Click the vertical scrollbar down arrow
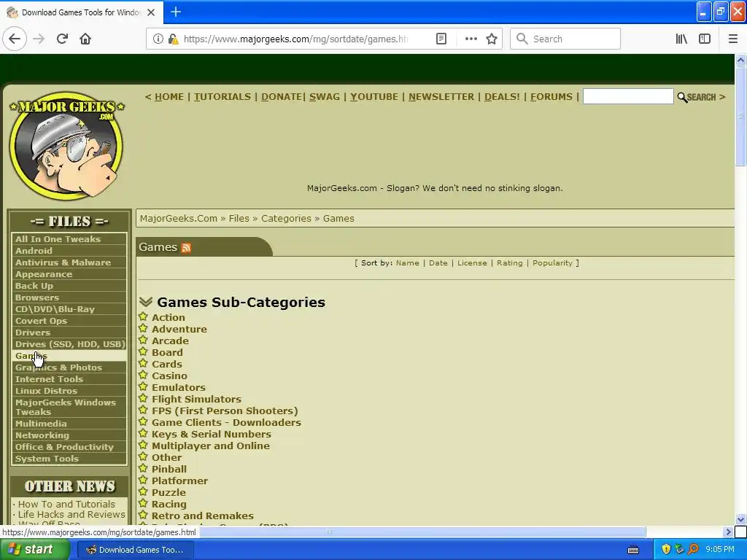 [740, 519]
